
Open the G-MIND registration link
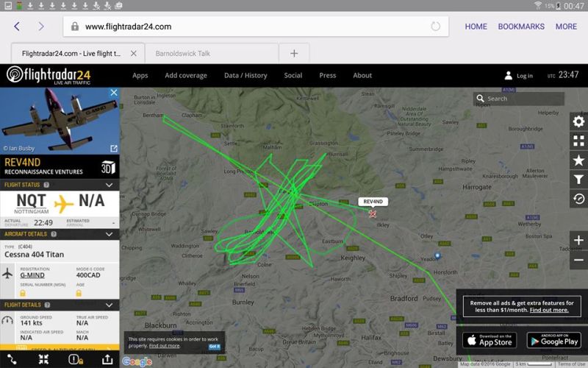tap(32, 275)
